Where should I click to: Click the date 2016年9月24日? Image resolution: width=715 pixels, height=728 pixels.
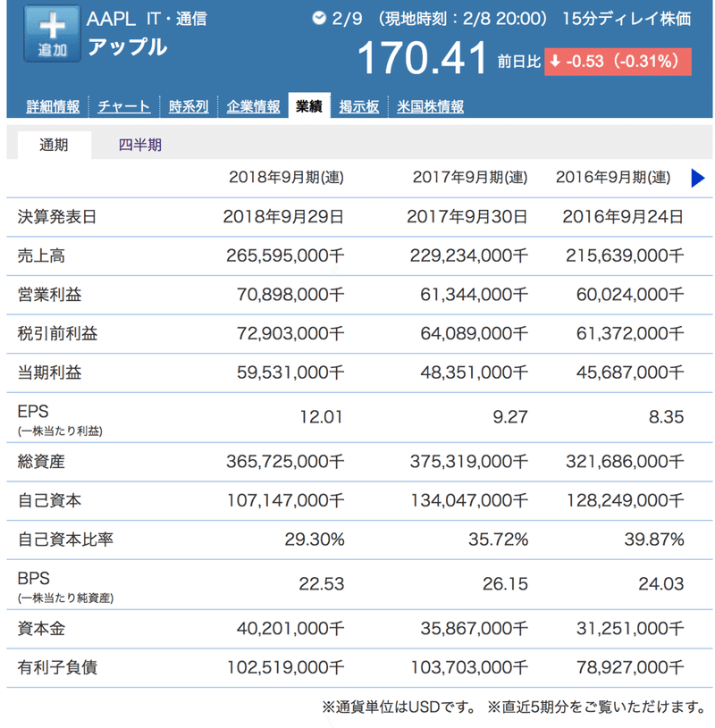pos(623,217)
